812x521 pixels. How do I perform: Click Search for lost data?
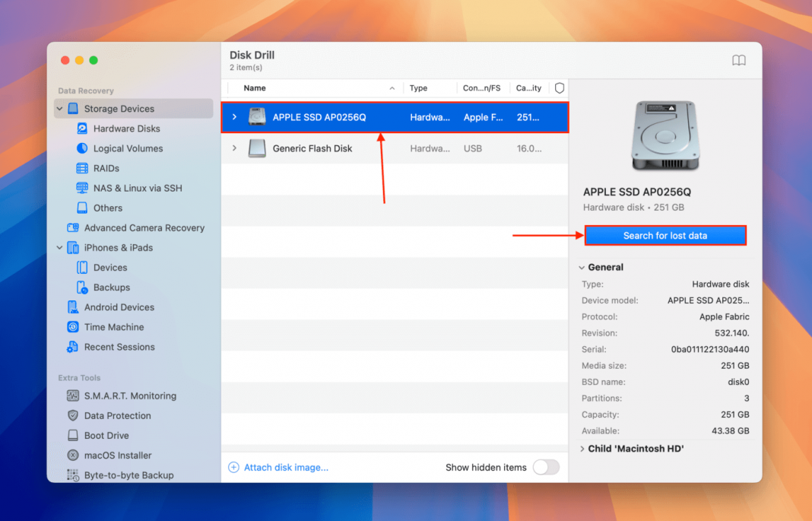tap(665, 236)
